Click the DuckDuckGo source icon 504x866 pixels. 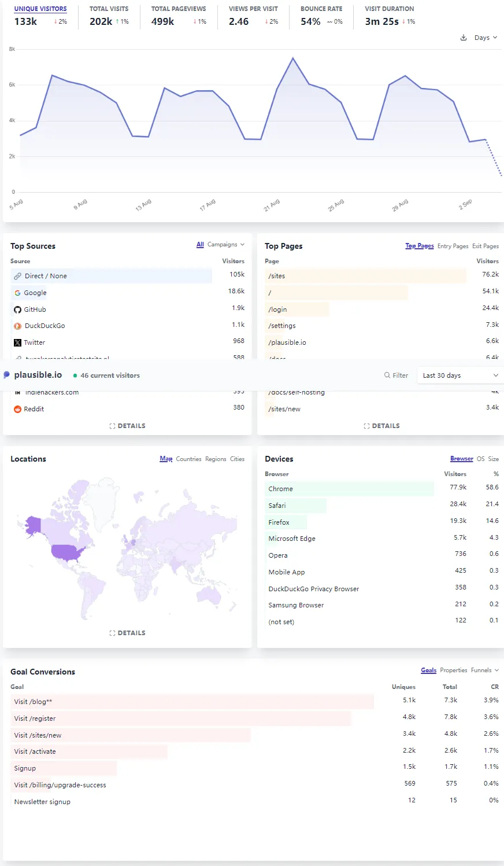pyautogui.click(x=17, y=326)
